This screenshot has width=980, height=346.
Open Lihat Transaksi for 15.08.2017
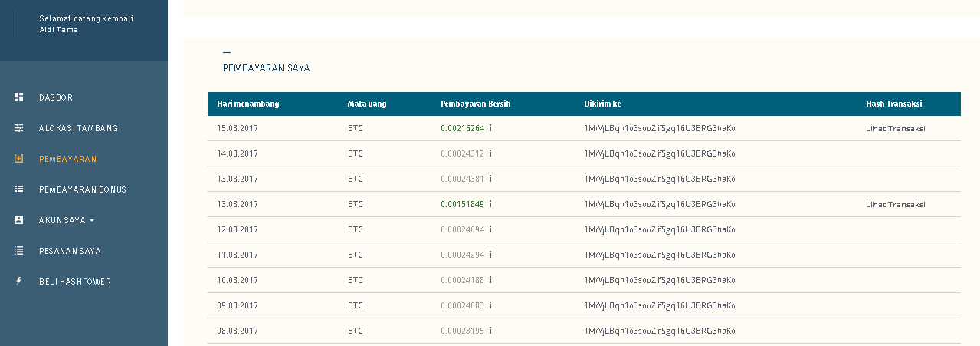(895, 128)
